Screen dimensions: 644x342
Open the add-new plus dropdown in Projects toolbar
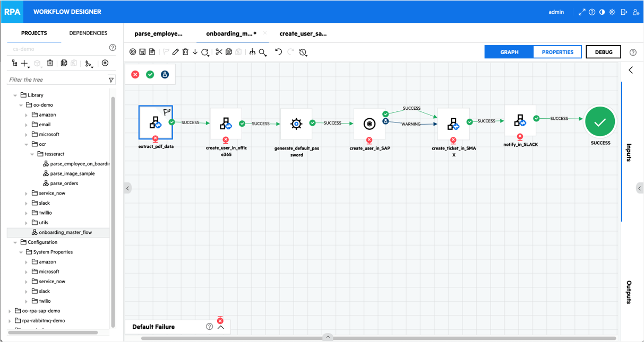[25, 63]
